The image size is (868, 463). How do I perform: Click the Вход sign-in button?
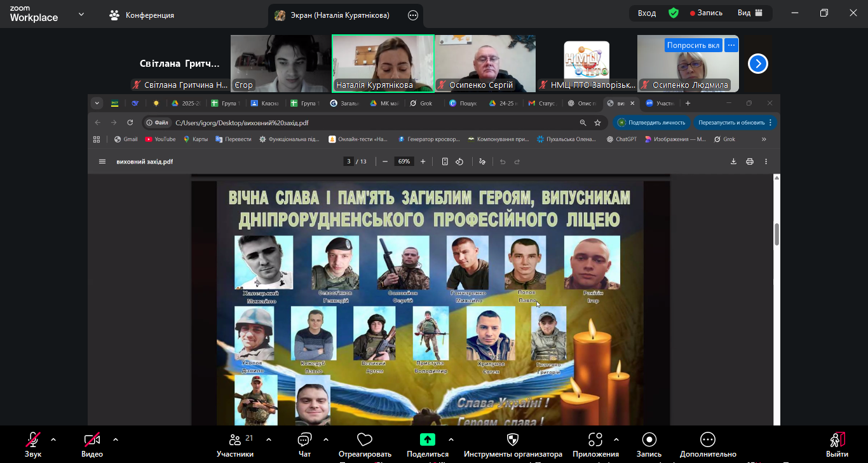tap(647, 13)
